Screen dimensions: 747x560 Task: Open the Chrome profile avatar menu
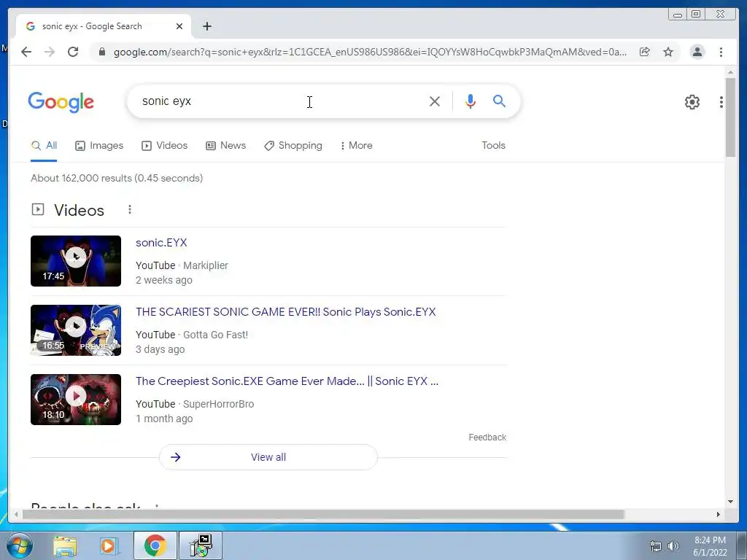point(697,52)
